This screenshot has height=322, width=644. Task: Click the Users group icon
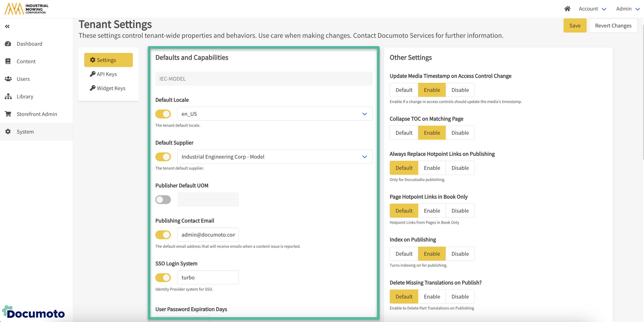coord(8,79)
